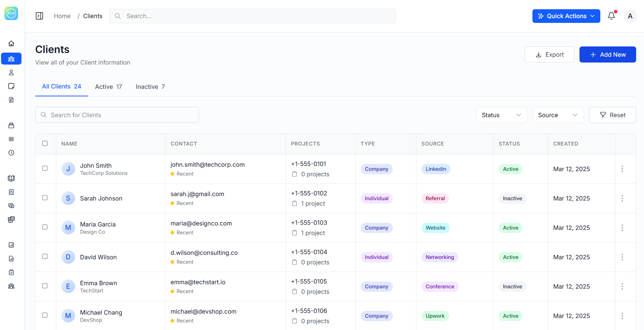
Task: Select the Maria Garcia row checkbox
Action: (x=45, y=227)
